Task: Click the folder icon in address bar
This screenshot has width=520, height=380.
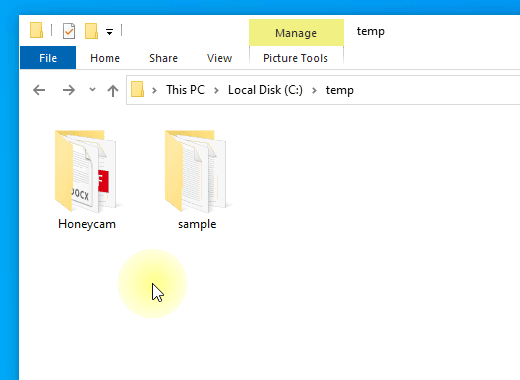Action: pos(137,90)
